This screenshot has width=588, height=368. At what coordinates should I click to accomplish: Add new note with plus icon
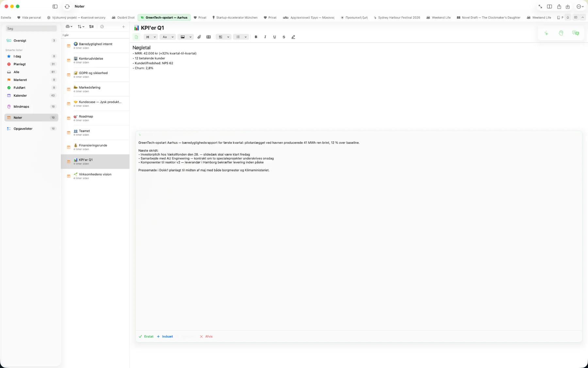point(123,27)
